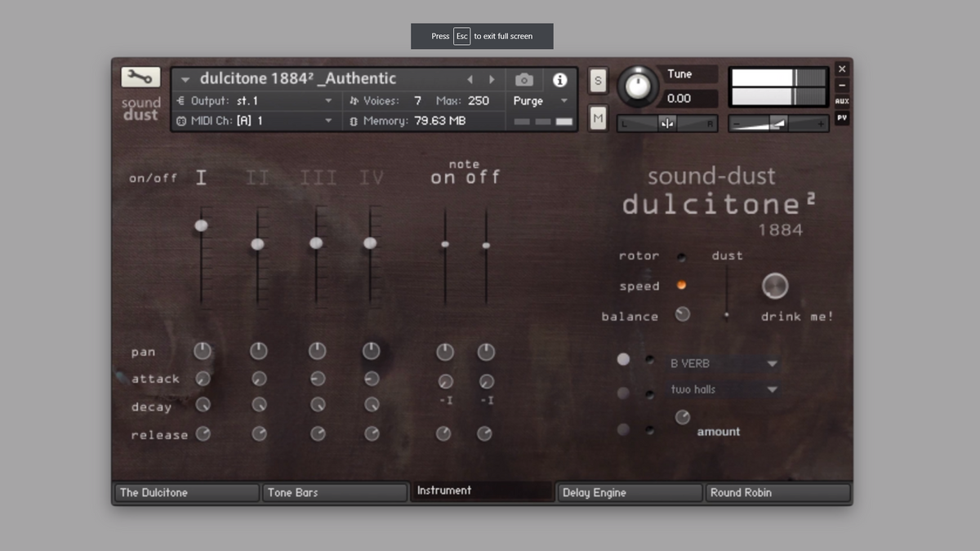Click the AUX sends button
This screenshot has height=551, width=980.
(x=842, y=101)
